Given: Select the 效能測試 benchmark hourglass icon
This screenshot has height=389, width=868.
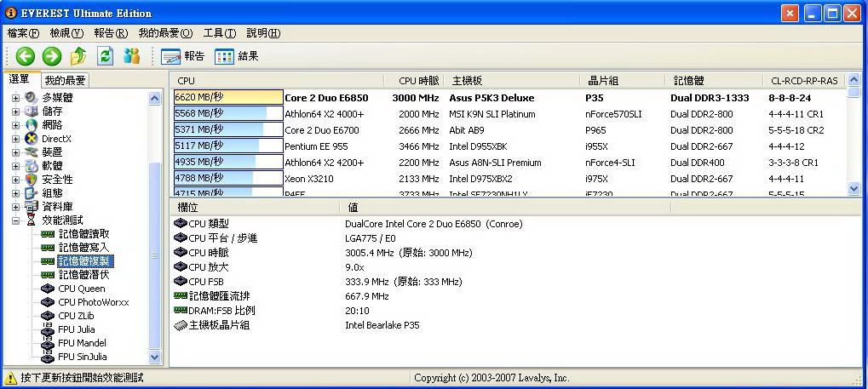Looking at the screenshot, I should (32, 220).
